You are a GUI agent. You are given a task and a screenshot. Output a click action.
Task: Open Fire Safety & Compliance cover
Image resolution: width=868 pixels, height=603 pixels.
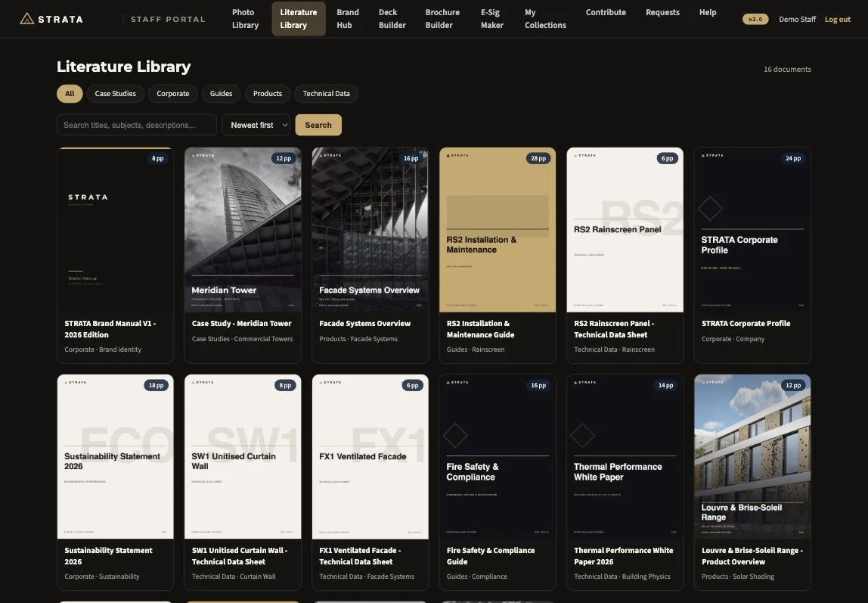point(498,457)
